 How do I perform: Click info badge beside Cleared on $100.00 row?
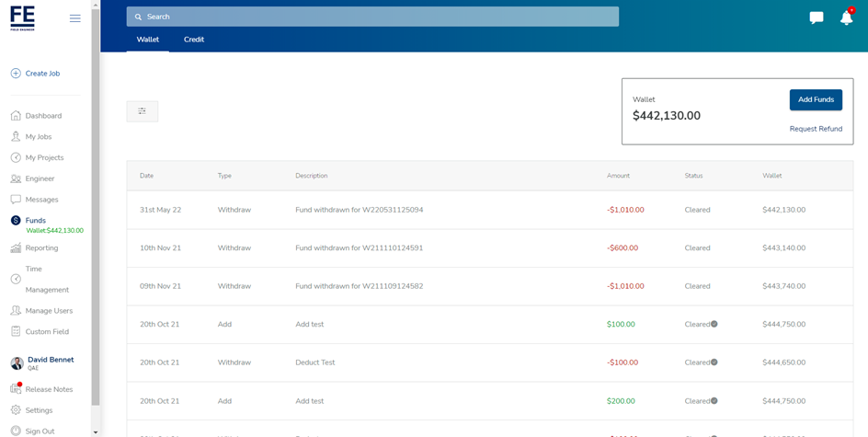tap(714, 324)
